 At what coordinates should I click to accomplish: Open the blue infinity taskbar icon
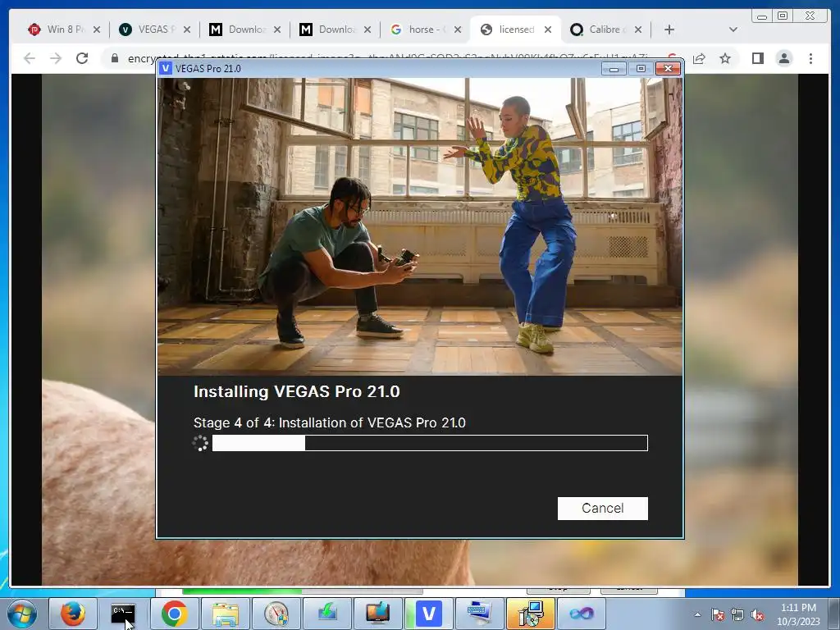pos(582,614)
